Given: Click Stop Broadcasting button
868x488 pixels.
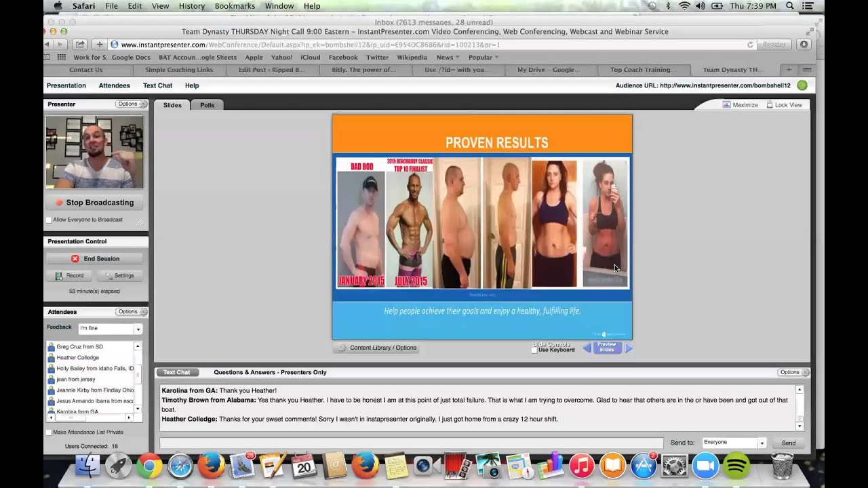Looking at the screenshot, I should pyautogui.click(x=94, y=203).
